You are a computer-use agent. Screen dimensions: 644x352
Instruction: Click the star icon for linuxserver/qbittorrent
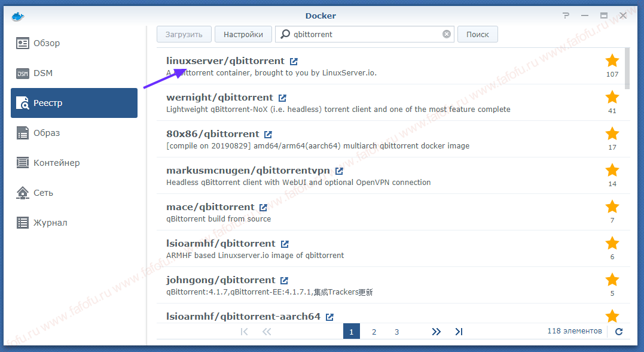coord(612,60)
